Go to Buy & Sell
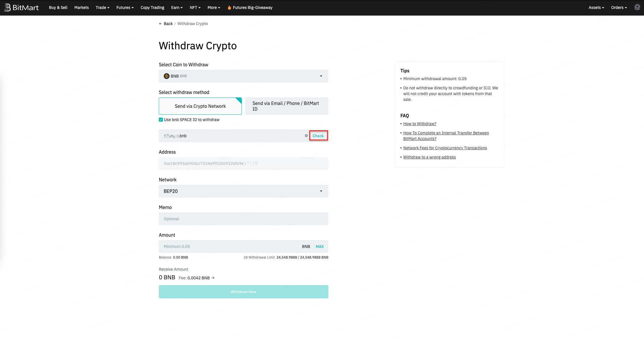This screenshot has height=339, width=644. point(58,7)
